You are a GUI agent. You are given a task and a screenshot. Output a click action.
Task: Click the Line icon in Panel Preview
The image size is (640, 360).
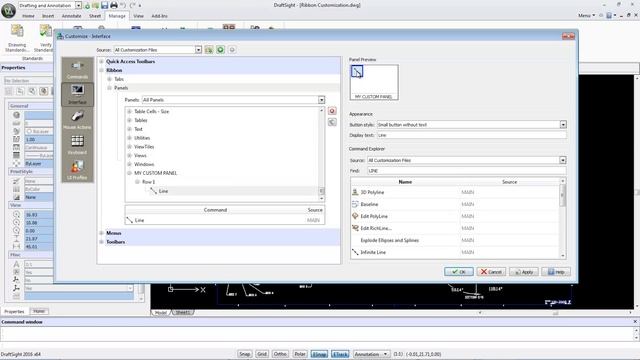(x=357, y=72)
